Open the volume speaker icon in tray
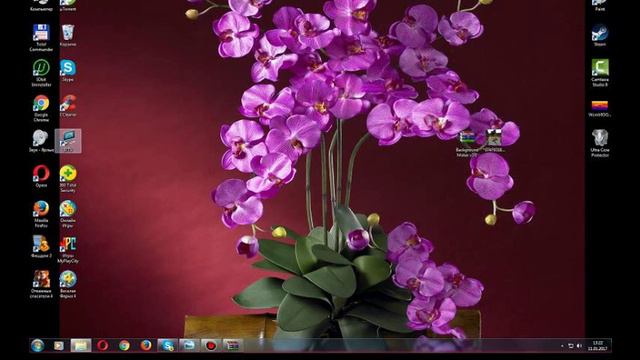Viewport: 640px width, 360px height. (579, 346)
